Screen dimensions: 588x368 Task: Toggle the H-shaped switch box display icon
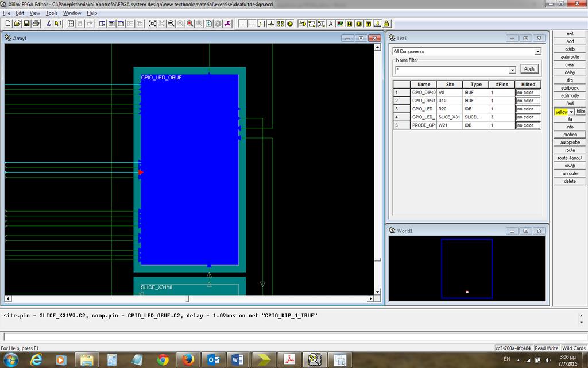(262, 24)
